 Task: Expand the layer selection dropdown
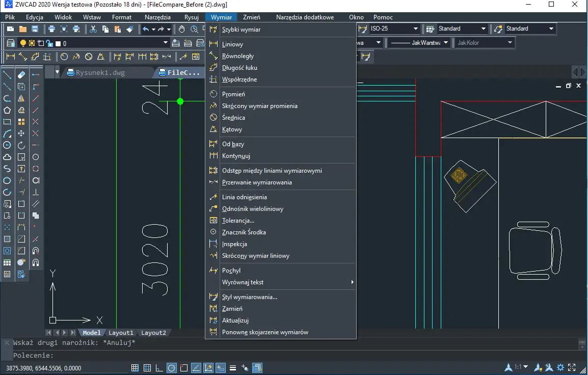click(x=165, y=43)
